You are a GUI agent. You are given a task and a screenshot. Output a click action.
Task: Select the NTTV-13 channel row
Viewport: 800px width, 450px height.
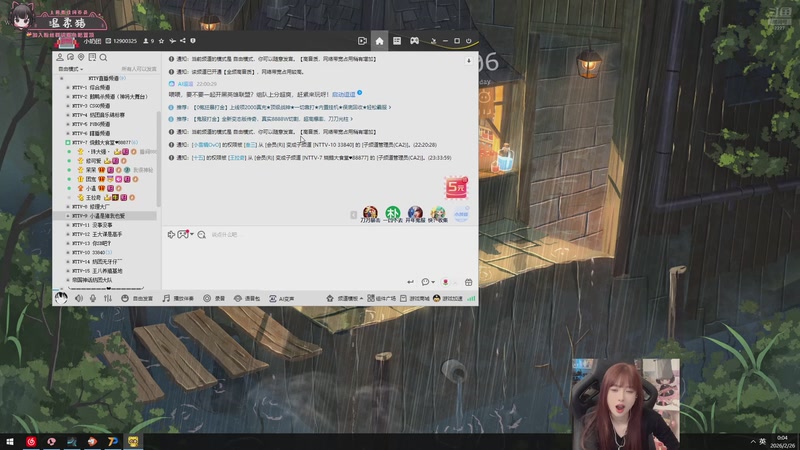click(105, 243)
